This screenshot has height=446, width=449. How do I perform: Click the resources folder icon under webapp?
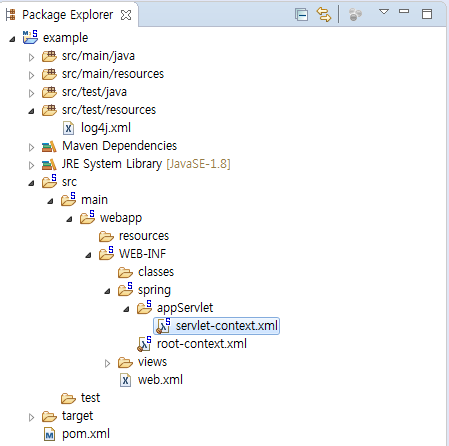point(106,237)
